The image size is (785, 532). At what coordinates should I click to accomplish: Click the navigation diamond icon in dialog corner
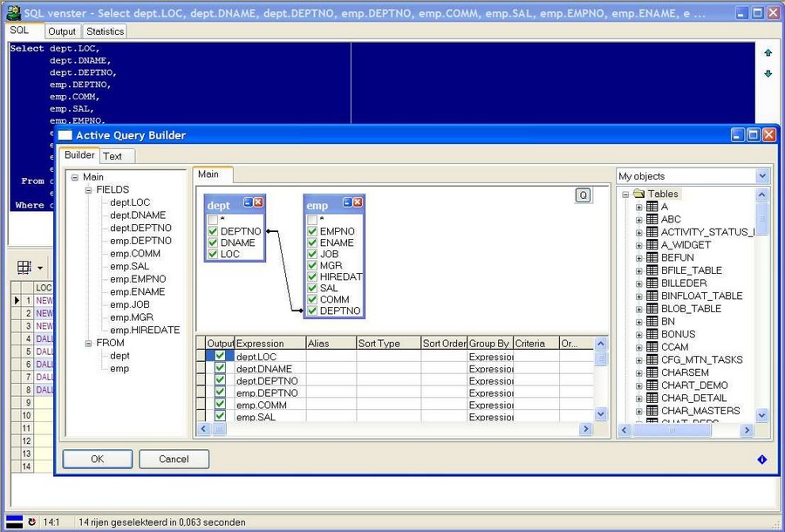coord(761,459)
